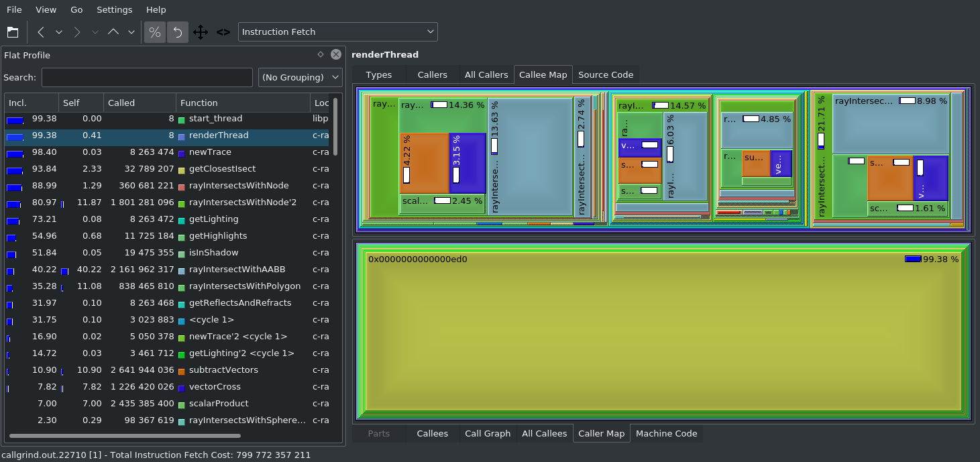Switch to the Caller Map tab
980x462 pixels.
coord(601,433)
